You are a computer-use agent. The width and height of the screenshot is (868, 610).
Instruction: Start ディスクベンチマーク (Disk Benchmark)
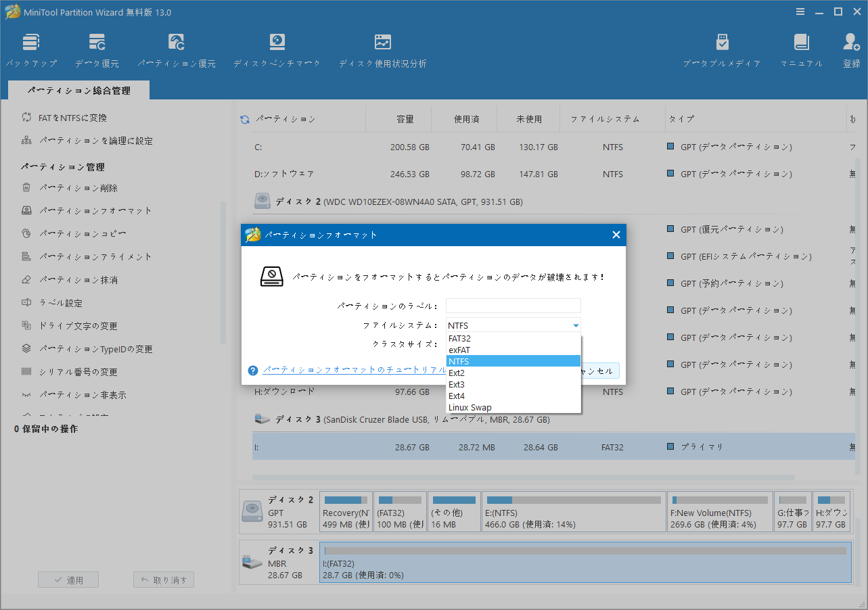tap(277, 49)
